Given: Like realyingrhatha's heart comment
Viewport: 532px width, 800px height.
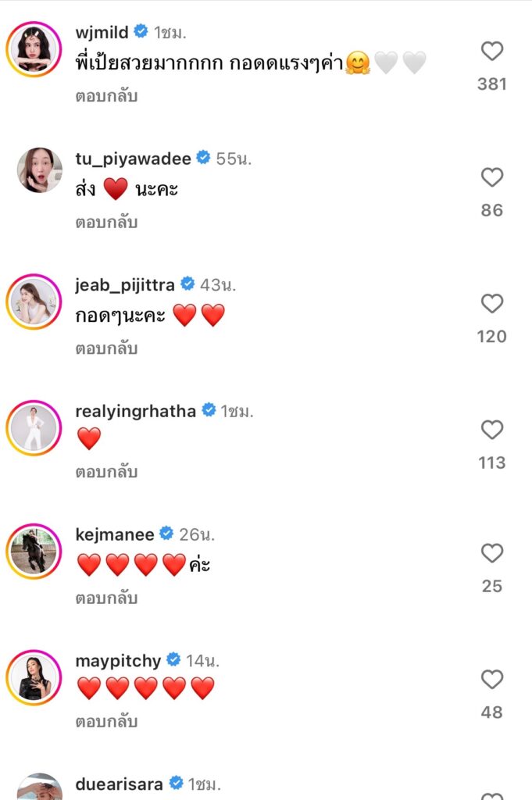Looking at the screenshot, I should tap(492, 430).
